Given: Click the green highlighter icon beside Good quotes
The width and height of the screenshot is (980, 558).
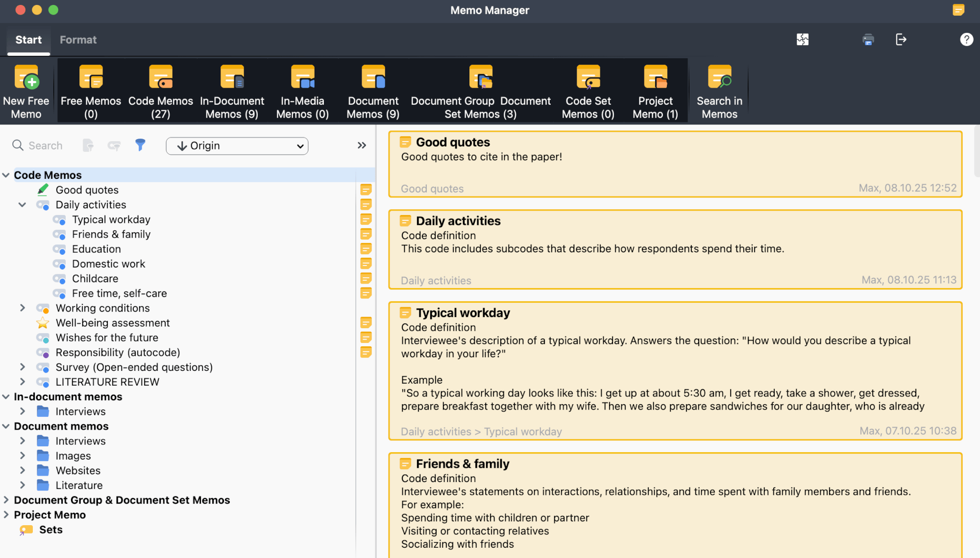Looking at the screenshot, I should point(43,190).
